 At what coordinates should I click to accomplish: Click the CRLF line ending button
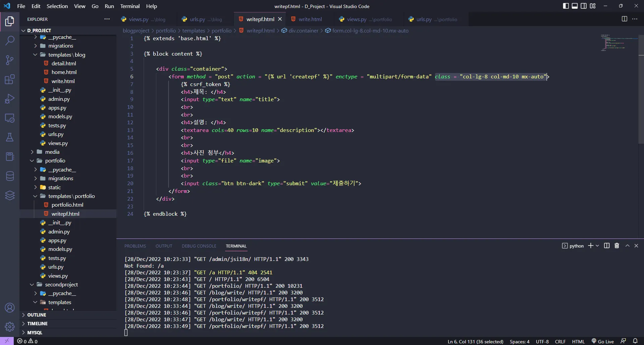tap(560, 341)
